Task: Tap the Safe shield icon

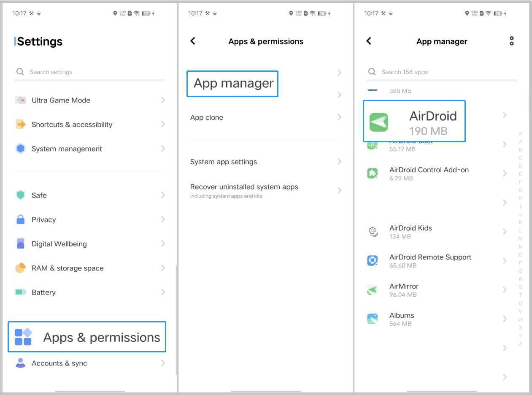Action: [x=20, y=195]
